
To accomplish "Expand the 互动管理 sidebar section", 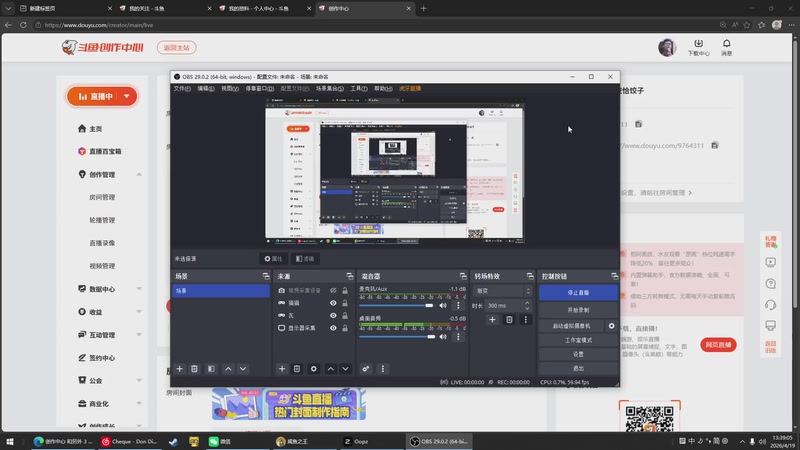I will 139,335.
